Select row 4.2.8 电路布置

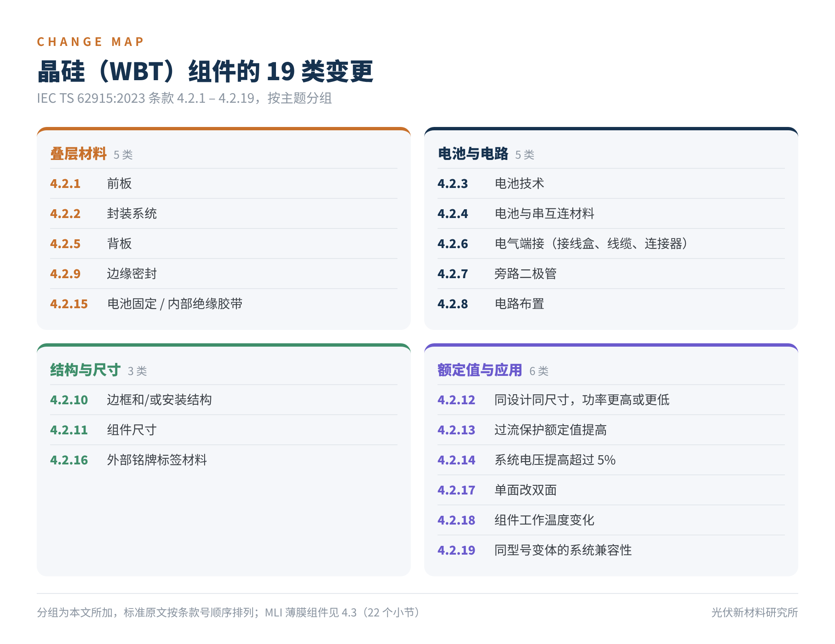611,304
